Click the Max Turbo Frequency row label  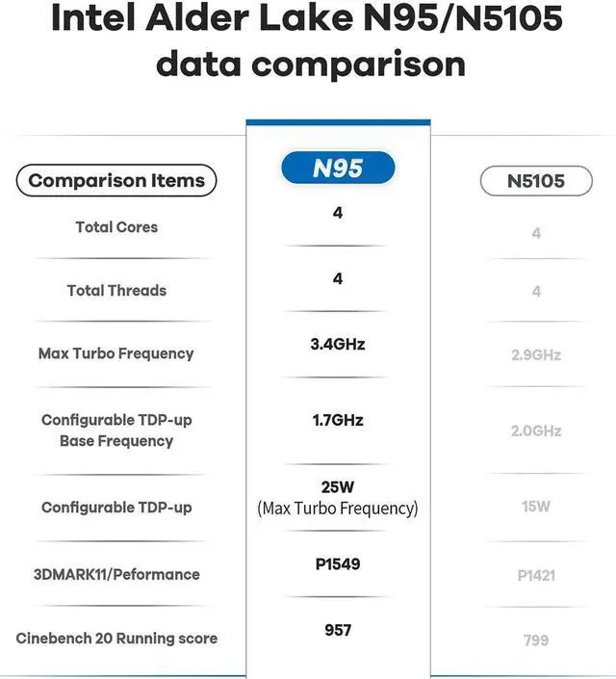pyautogui.click(x=116, y=353)
